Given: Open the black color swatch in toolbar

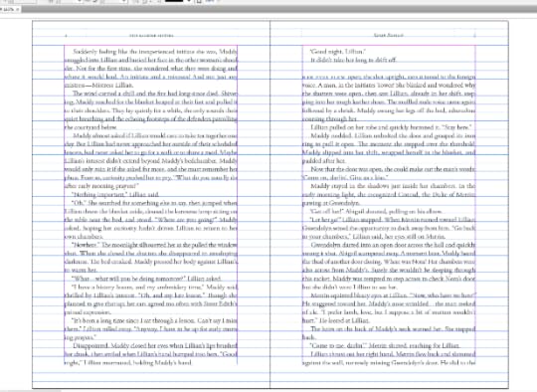Looking at the screenshot, I should (174, 1).
